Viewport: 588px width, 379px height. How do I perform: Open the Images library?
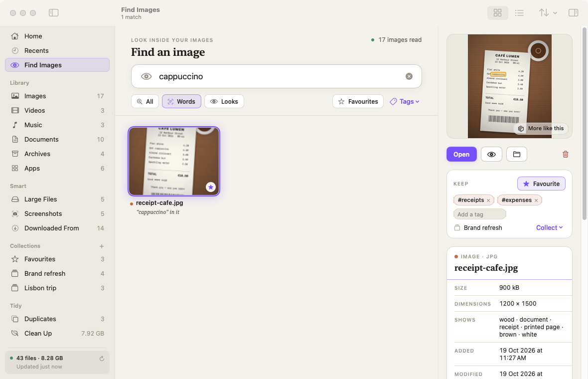coord(57,96)
